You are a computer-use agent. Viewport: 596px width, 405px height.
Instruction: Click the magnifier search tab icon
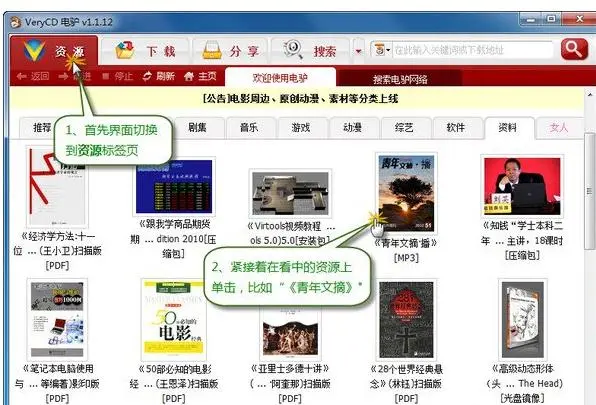pyautogui.click(x=293, y=50)
